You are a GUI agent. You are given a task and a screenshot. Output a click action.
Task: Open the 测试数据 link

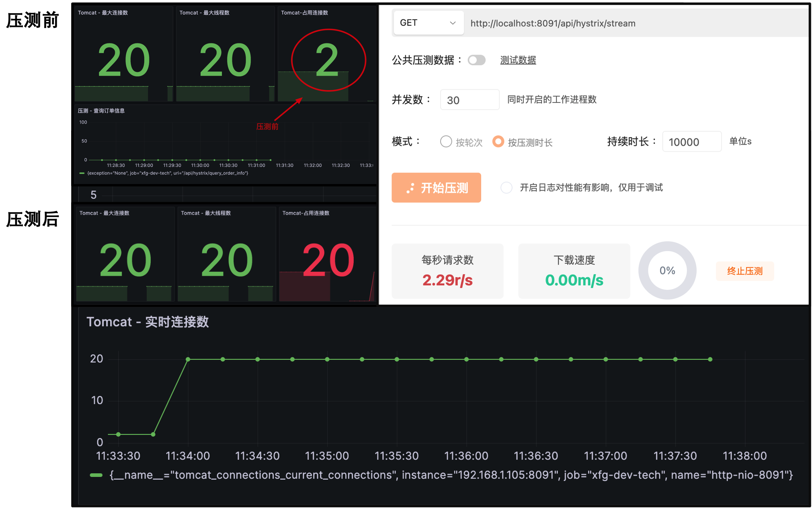click(x=518, y=60)
